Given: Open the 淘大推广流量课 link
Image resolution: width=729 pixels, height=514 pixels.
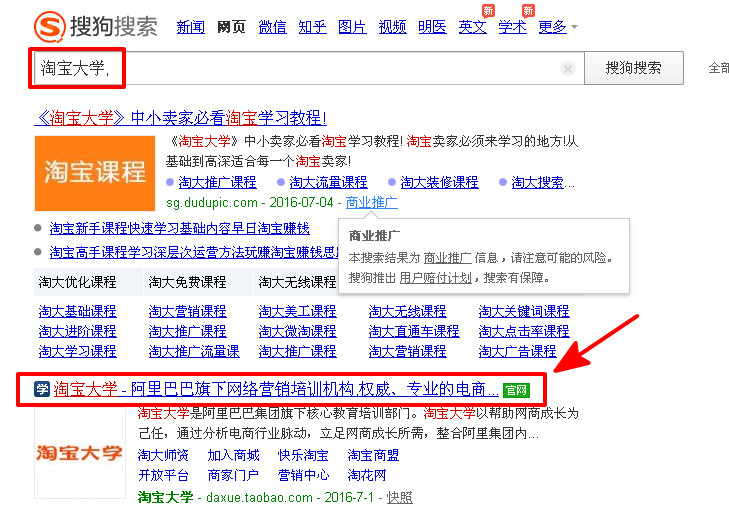Looking at the screenshot, I should pyautogui.click(x=194, y=351).
